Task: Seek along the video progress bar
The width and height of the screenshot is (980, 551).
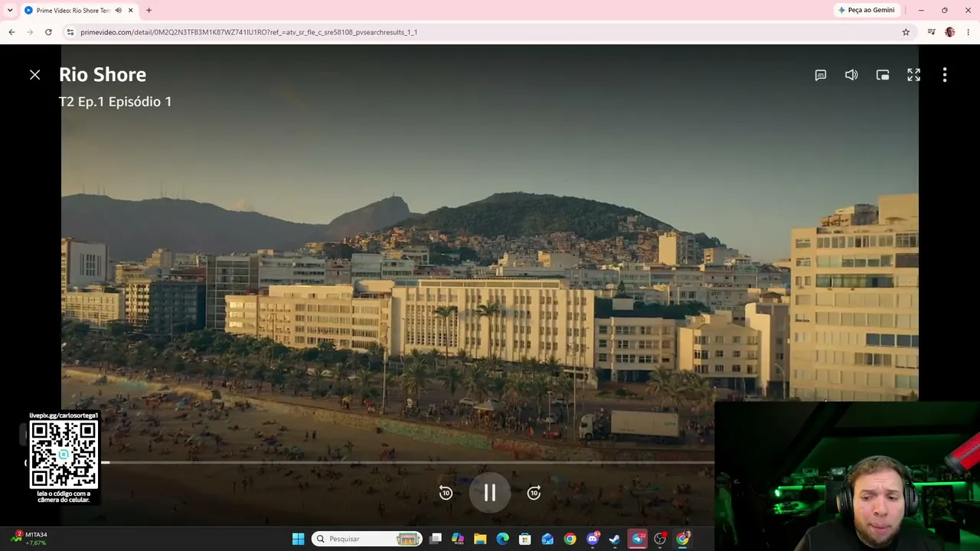Action: [407, 462]
